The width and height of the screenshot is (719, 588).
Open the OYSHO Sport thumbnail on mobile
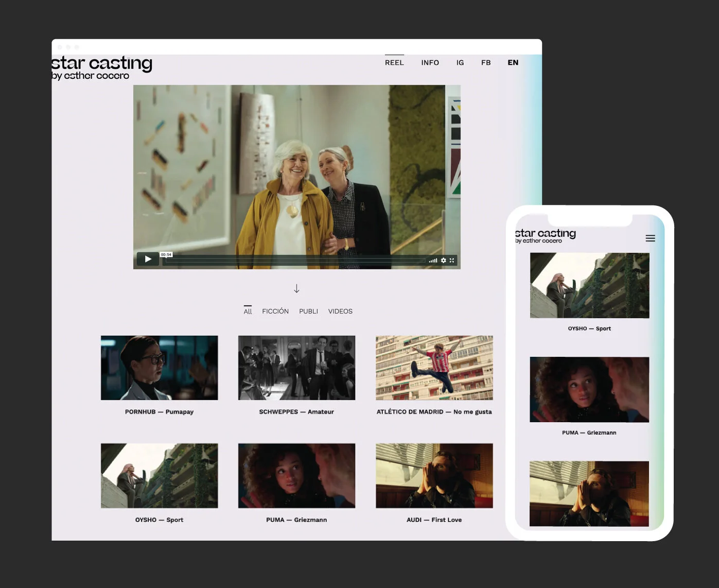[x=589, y=285]
